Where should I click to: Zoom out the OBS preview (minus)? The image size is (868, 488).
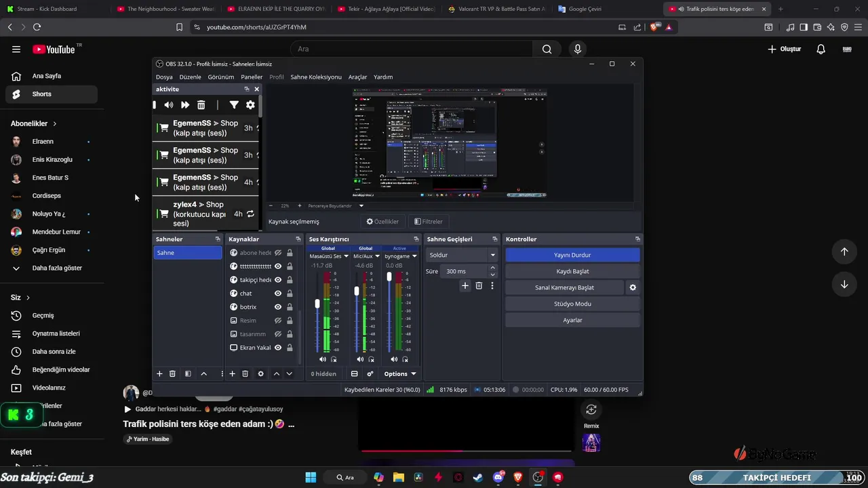pos(271,205)
